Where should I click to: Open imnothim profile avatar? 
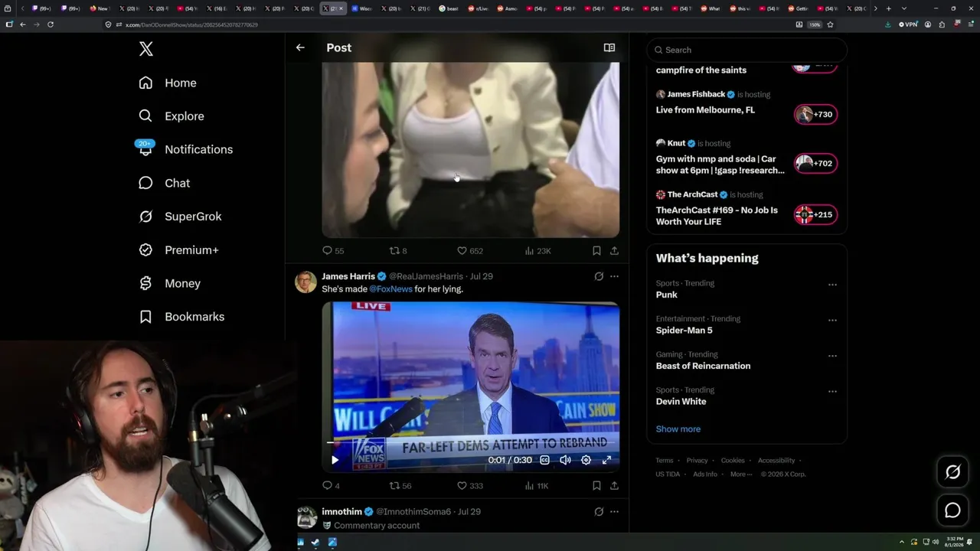(x=306, y=517)
